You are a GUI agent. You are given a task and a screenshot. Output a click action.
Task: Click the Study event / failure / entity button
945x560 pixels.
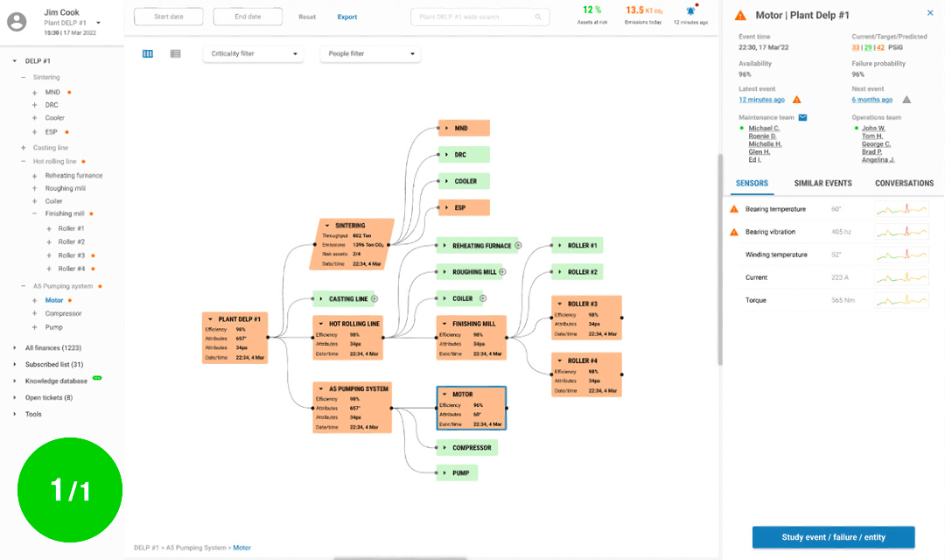[x=833, y=537]
